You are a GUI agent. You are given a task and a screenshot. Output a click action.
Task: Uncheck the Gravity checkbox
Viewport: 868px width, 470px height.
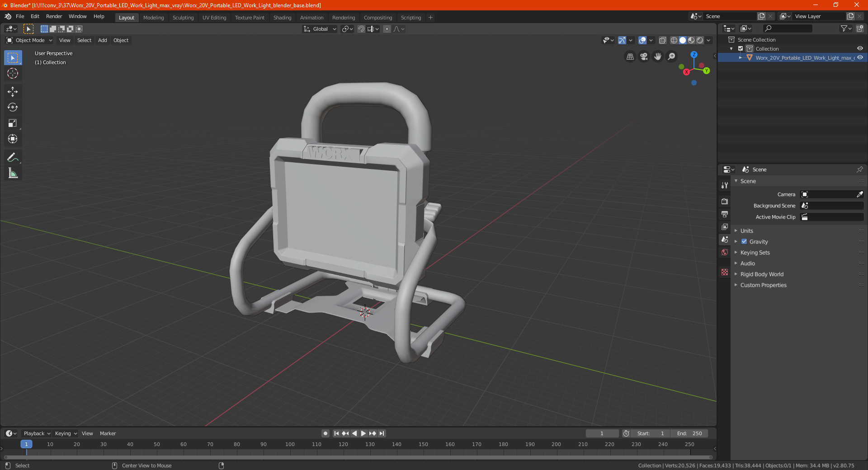click(x=744, y=241)
